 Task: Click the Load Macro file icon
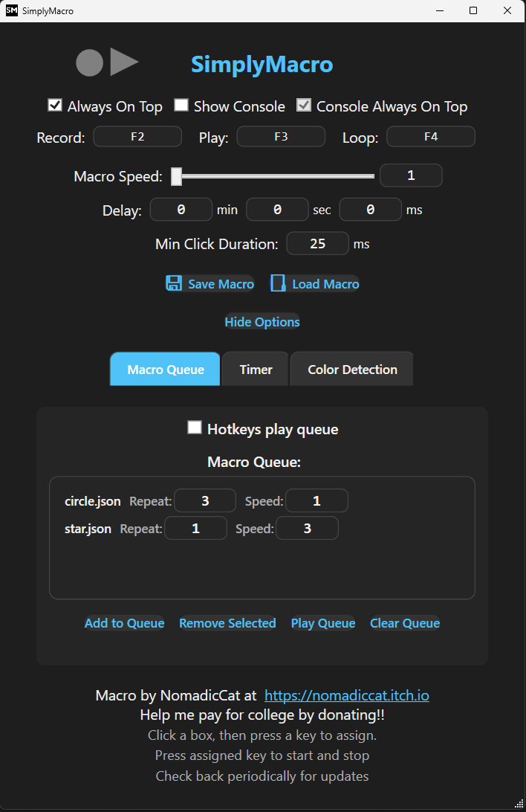(x=279, y=283)
